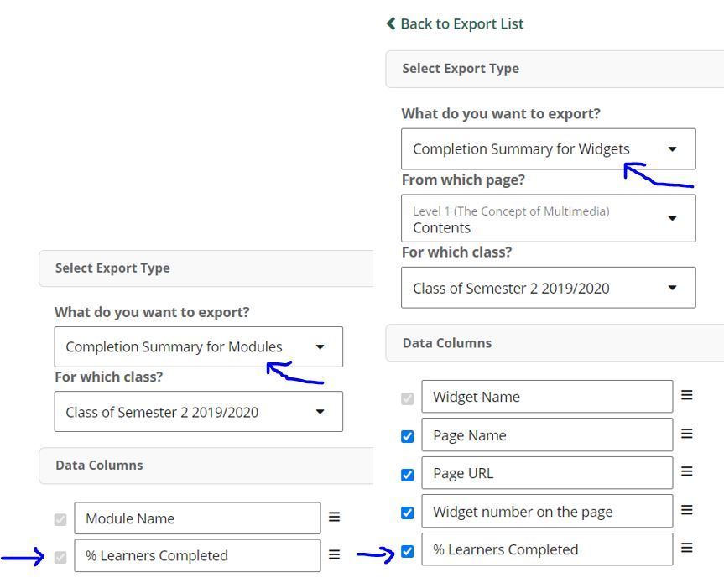Click the right Data Columns section header
Viewport: 724px width, 588px height.
(x=555, y=343)
